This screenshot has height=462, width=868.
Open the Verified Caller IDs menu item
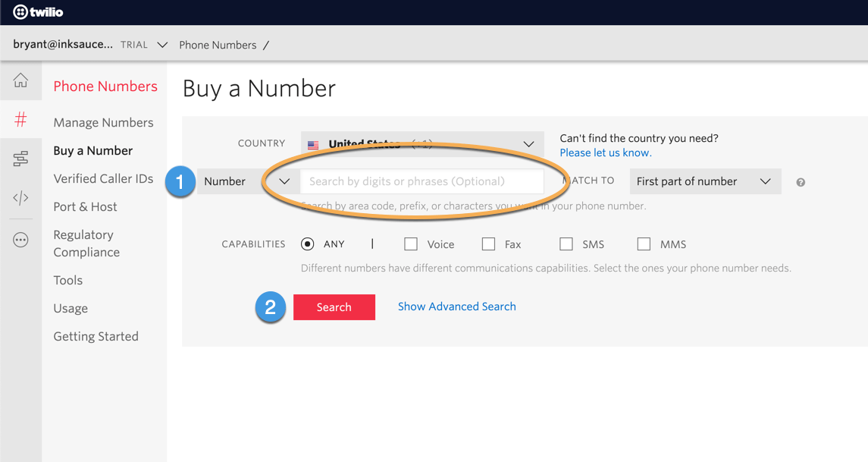[x=103, y=178]
